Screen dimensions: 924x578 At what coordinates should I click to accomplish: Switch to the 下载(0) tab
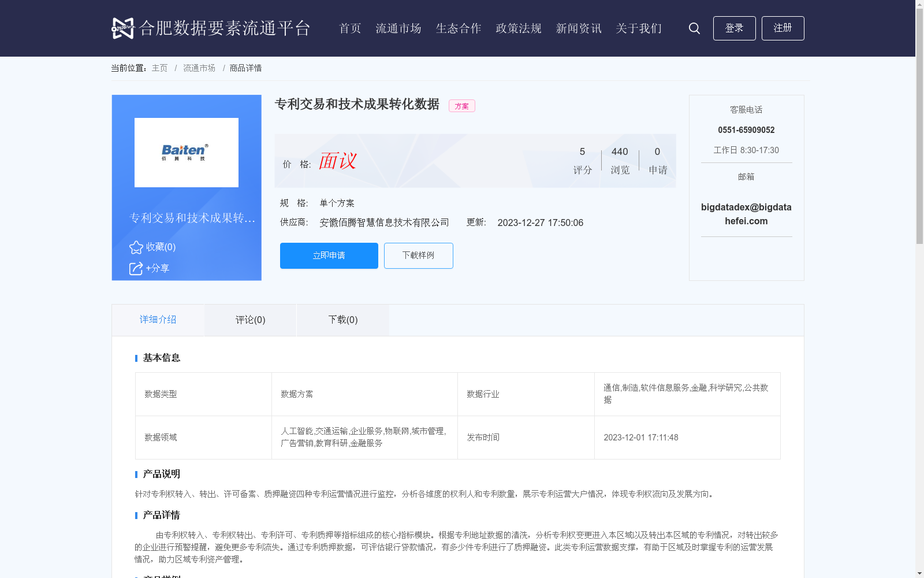(343, 320)
